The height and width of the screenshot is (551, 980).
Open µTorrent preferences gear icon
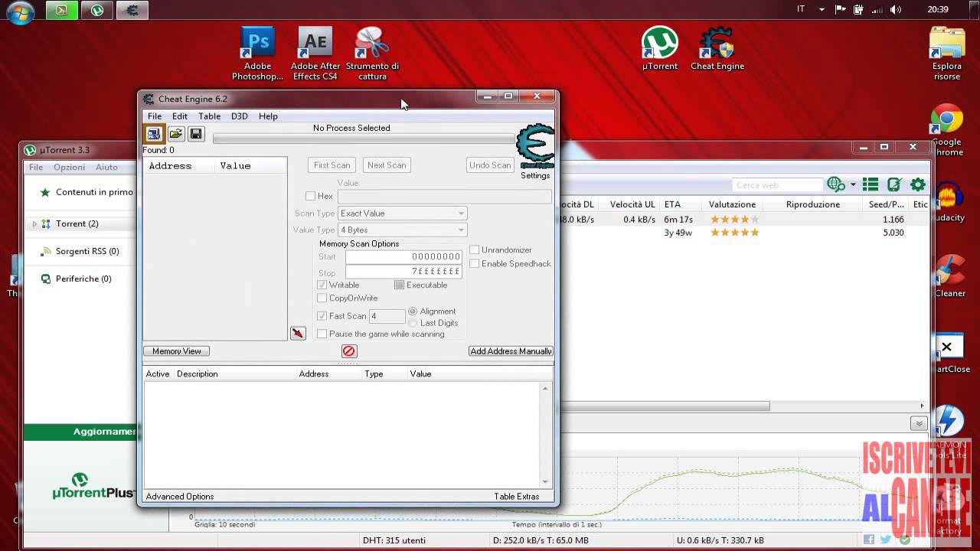pos(918,184)
